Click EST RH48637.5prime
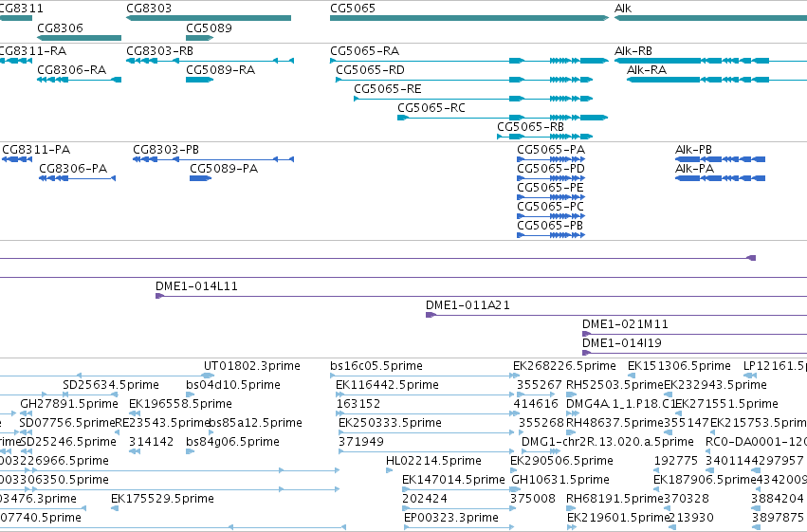807x532 pixels. coord(614,423)
